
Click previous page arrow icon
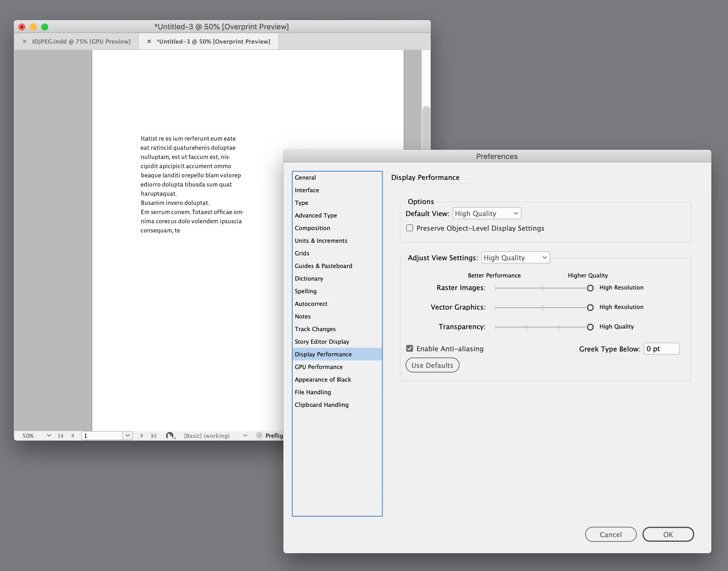(x=73, y=436)
